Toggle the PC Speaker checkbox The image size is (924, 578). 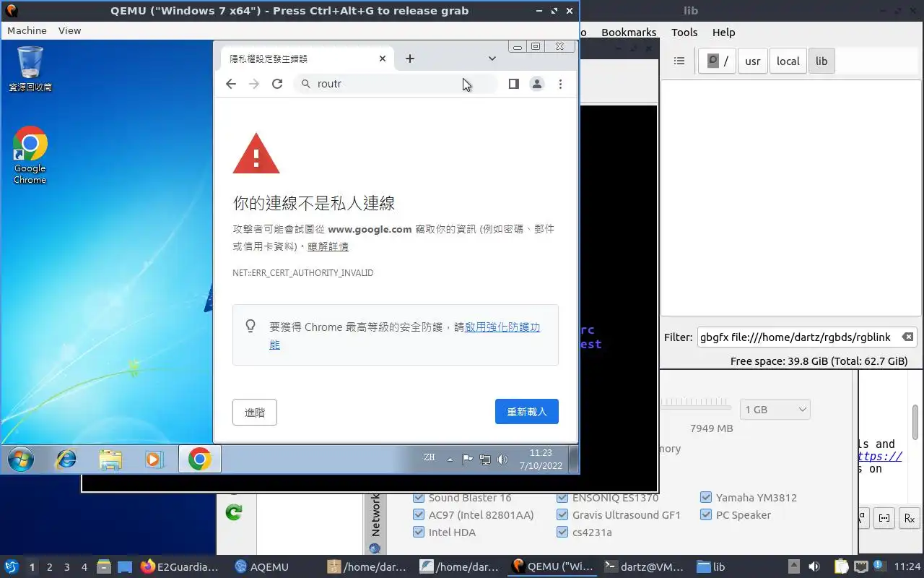(706, 515)
